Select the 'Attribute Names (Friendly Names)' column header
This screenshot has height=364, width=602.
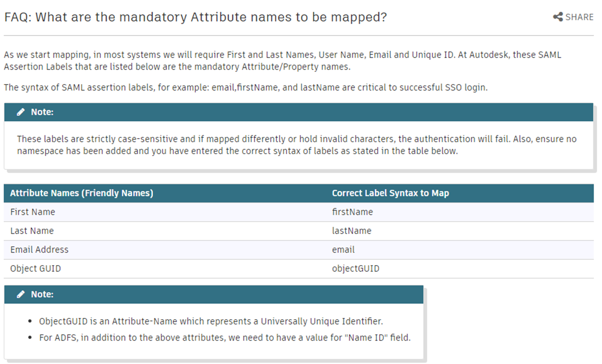tap(81, 193)
